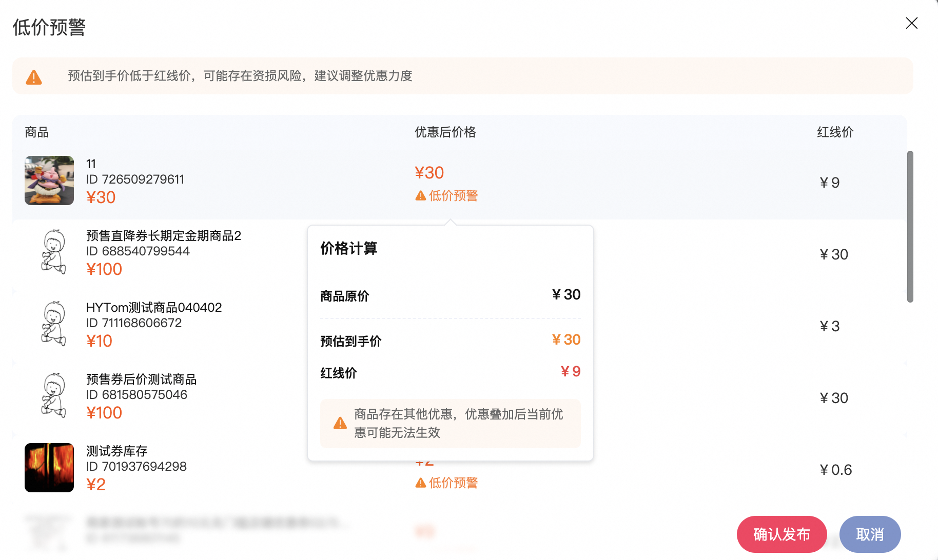Open fire thumbnail of 测试券库存

(x=49, y=468)
